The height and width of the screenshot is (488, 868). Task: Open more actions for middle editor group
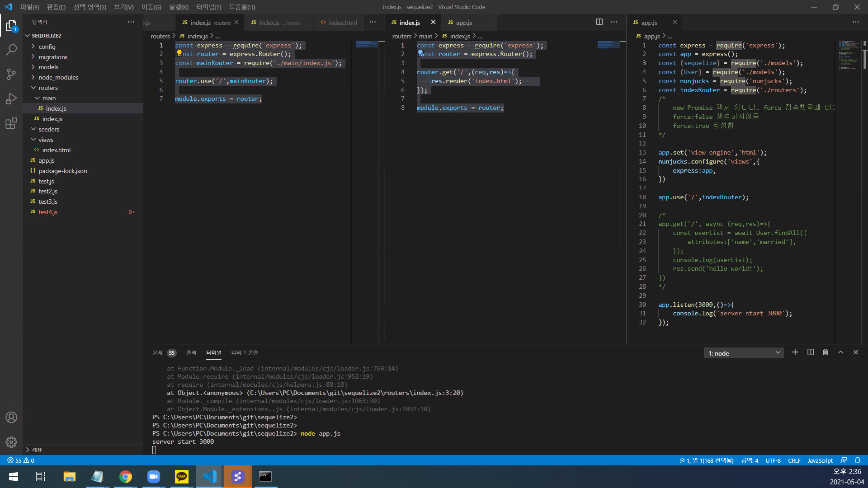[x=614, y=22]
